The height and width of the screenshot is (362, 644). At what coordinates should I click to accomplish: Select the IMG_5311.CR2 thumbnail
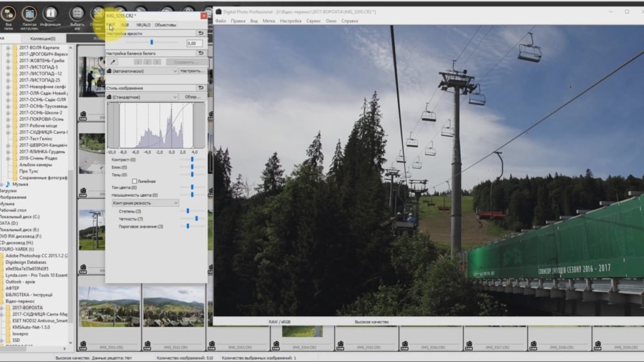[x=109, y=306]
